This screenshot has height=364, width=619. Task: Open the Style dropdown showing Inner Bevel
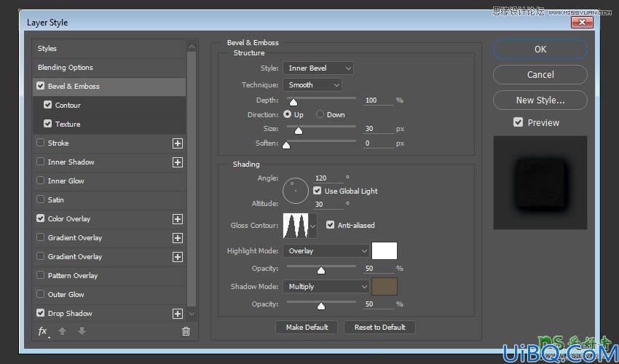tap(318, 68)
